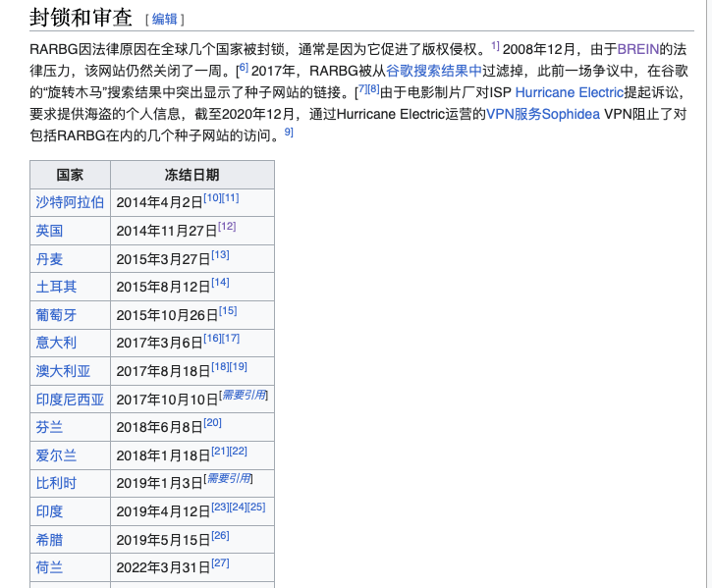This screenshot has width=712, height=588.
Task: Open the 澳大利亚 country link
Action: point(63,371)
